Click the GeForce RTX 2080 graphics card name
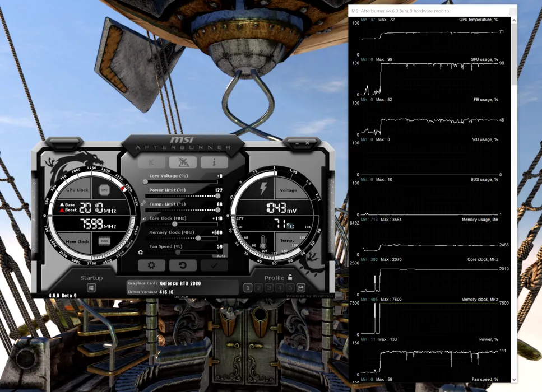This screenshot has width=542, height=392. [180, 283]
